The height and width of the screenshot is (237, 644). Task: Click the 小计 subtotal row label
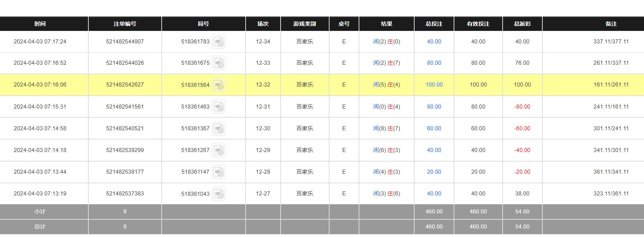[40, 212]
